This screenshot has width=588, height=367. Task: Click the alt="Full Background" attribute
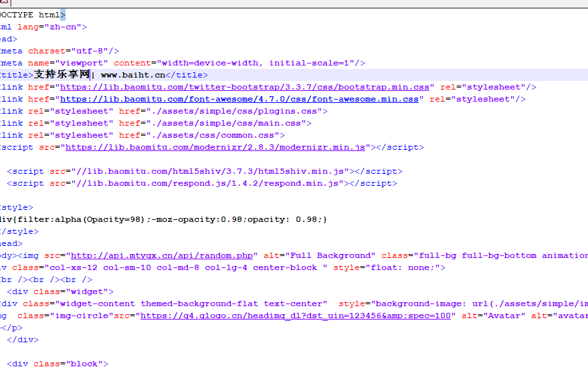tap(320, 255)
